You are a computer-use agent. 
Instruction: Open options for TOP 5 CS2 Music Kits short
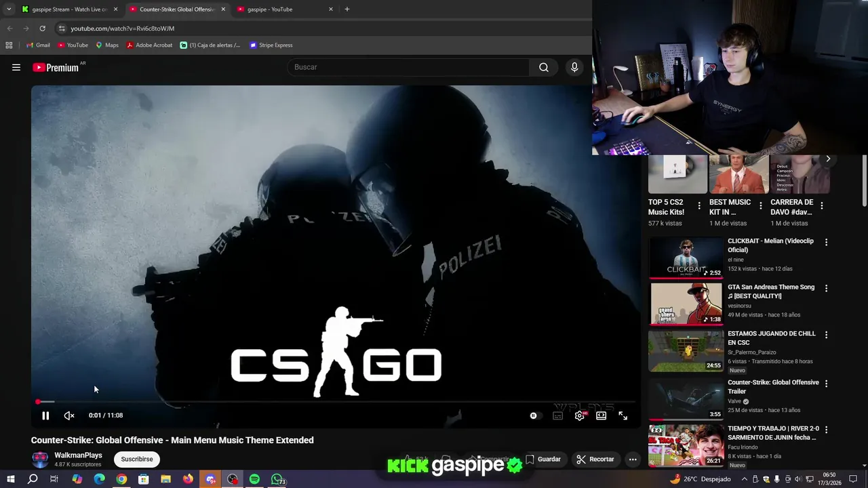[x=699, y=206]
